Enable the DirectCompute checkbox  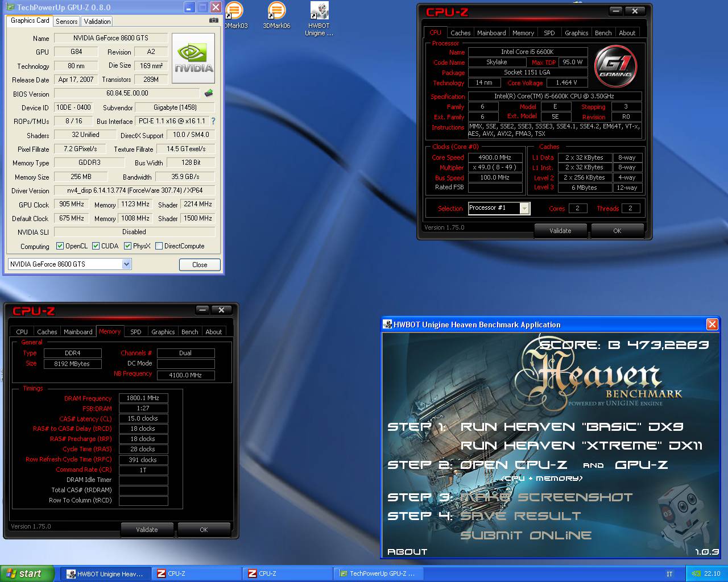pyautogui.click(x=159, y=246)
